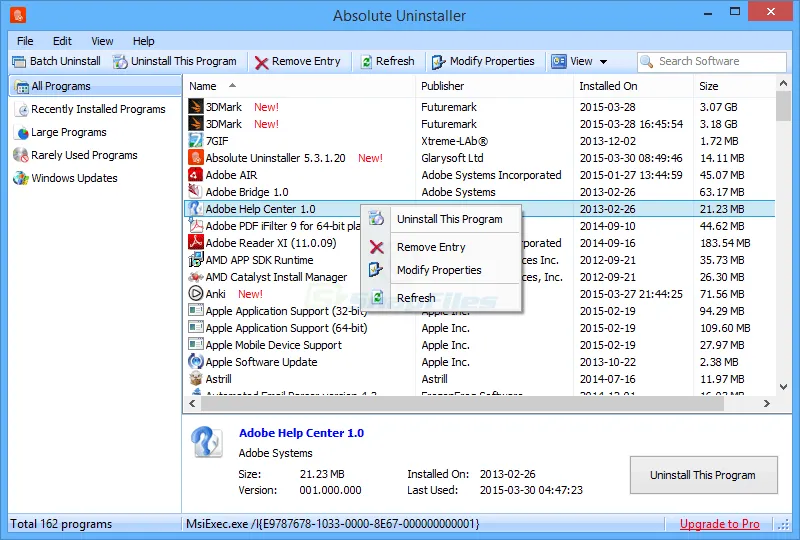Click the Refresh toolbar icon
The image size is (800, 540).
point(366,62)
